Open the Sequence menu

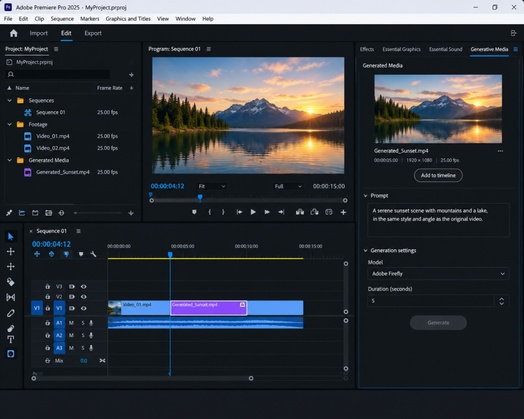point(62,19)
